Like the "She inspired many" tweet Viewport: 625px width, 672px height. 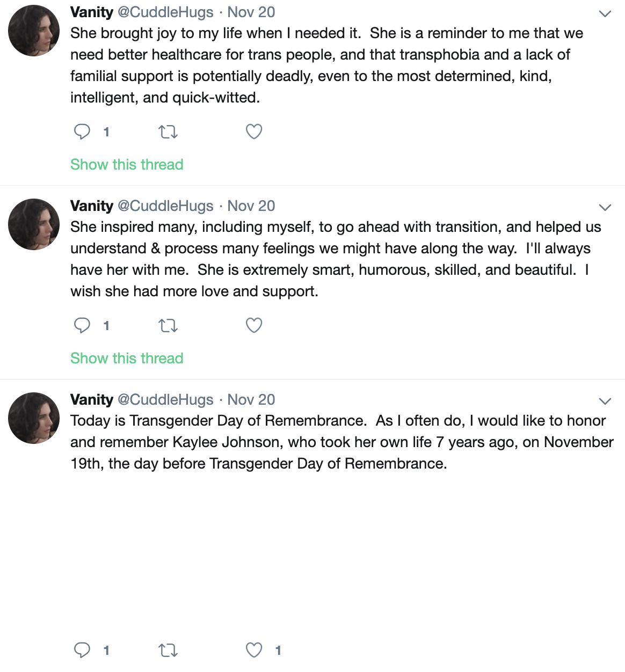pyautogui.click(x=254, y=325)
